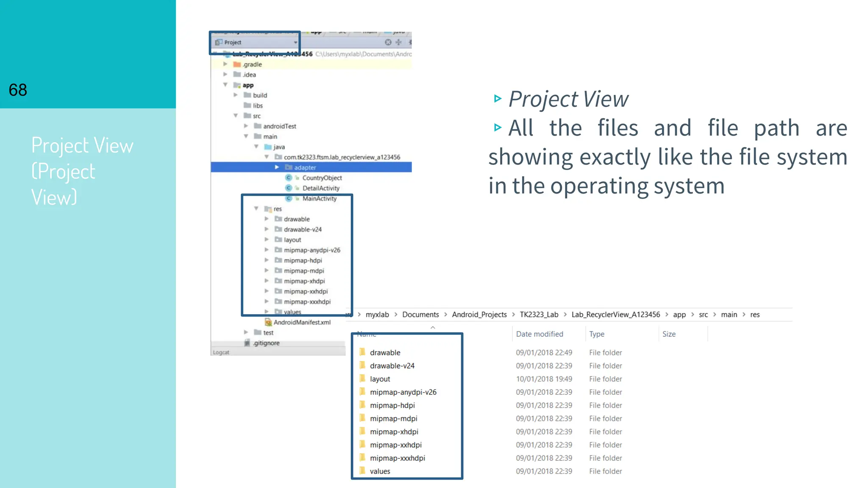Click drawable folder icon in Explorer
The image size is (868, 488).
click(x=362, y=352)
